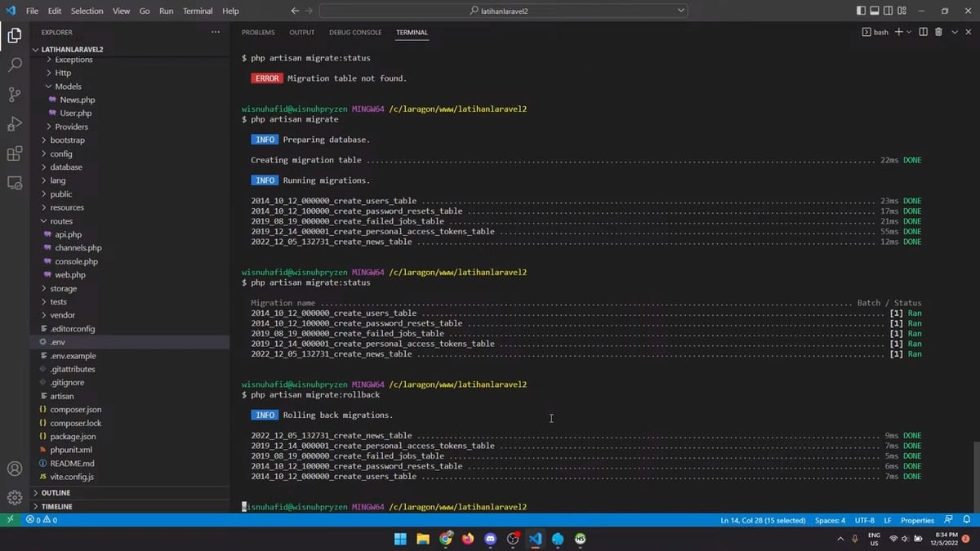Collapse the routes folder
Viewport: 980px width, 551px height.
tap(42, 221)
